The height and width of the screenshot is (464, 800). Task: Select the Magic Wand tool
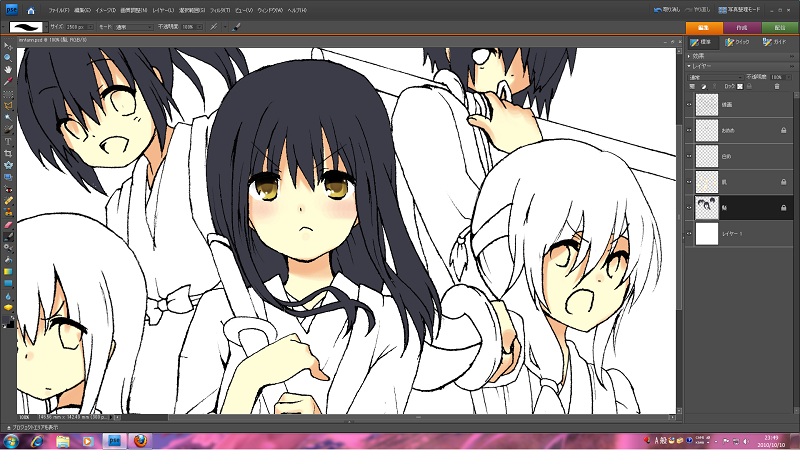point(8,117)
